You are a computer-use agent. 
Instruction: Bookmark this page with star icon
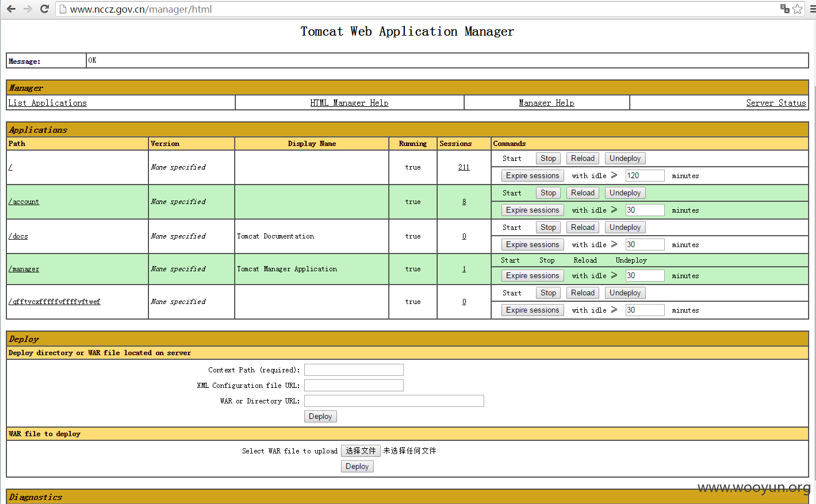pyautogui.click(x=797, y=9)
